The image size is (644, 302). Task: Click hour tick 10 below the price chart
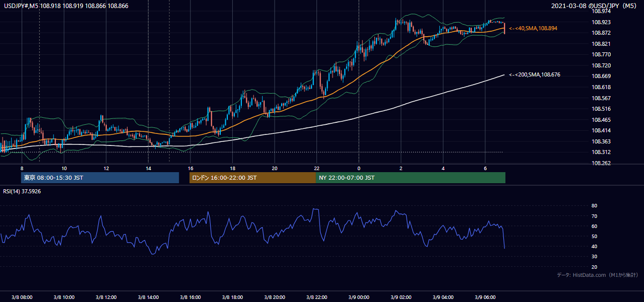pos(64,168)
